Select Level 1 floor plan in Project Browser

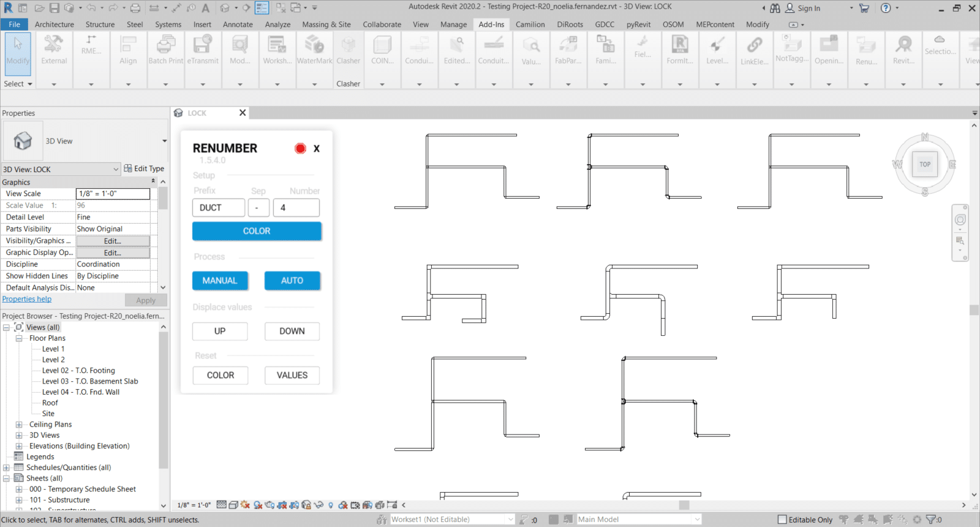pyautogui.click(x=53, y=349)
